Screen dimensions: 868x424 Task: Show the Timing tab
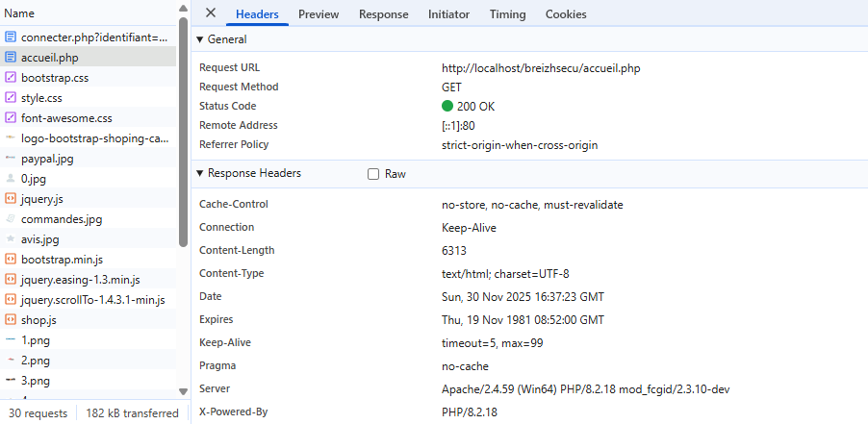click(507, 14)
